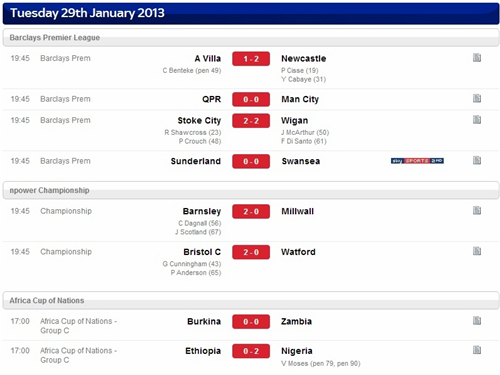Open match report icon for Stoke City v Wigan
Image resolution: width=500 pixels, height=375 pixels.
pos(477,120)
